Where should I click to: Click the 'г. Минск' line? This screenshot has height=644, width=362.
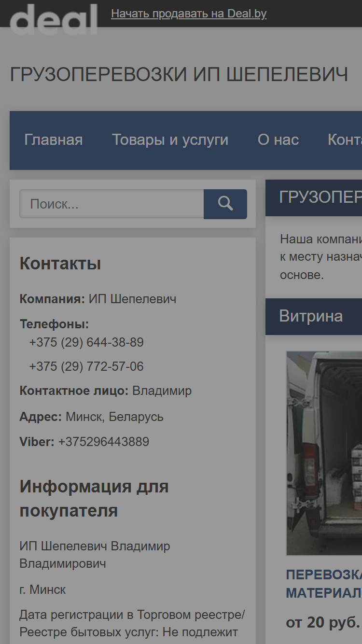(x=43, y=589)
